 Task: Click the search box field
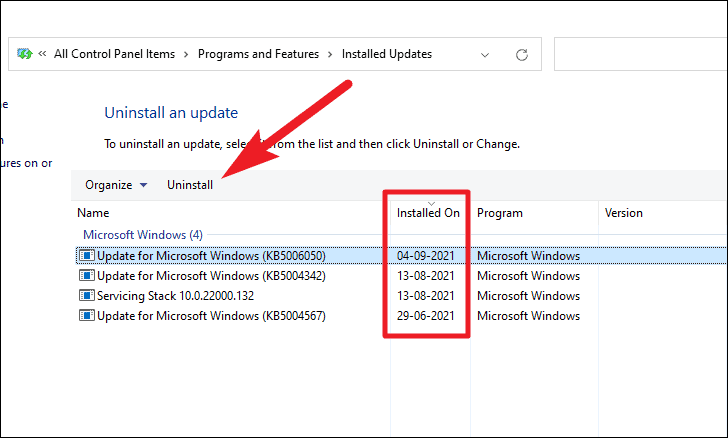tap(641, 54)
